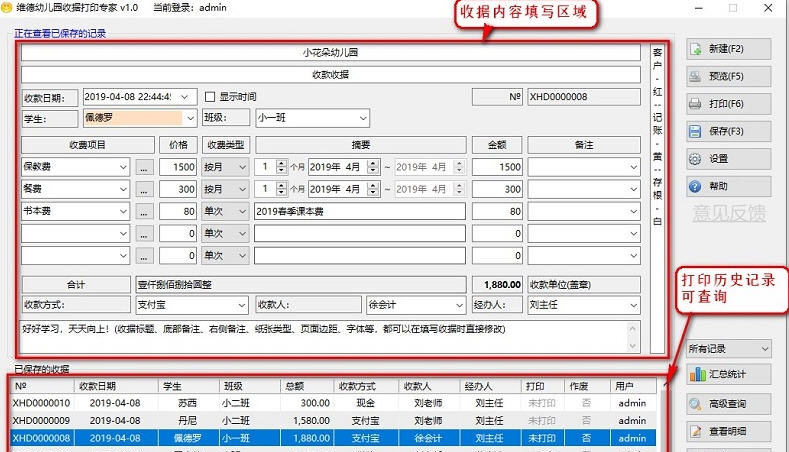The image size is (789, 452).
Task: Click the 收款方式 column header in records table
Action: pos(365,386)
